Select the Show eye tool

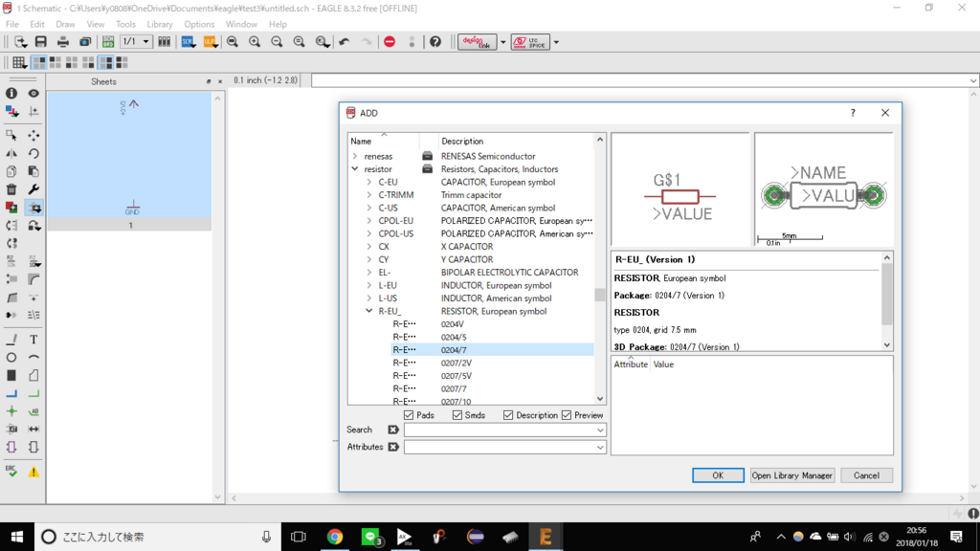point(33,93)
